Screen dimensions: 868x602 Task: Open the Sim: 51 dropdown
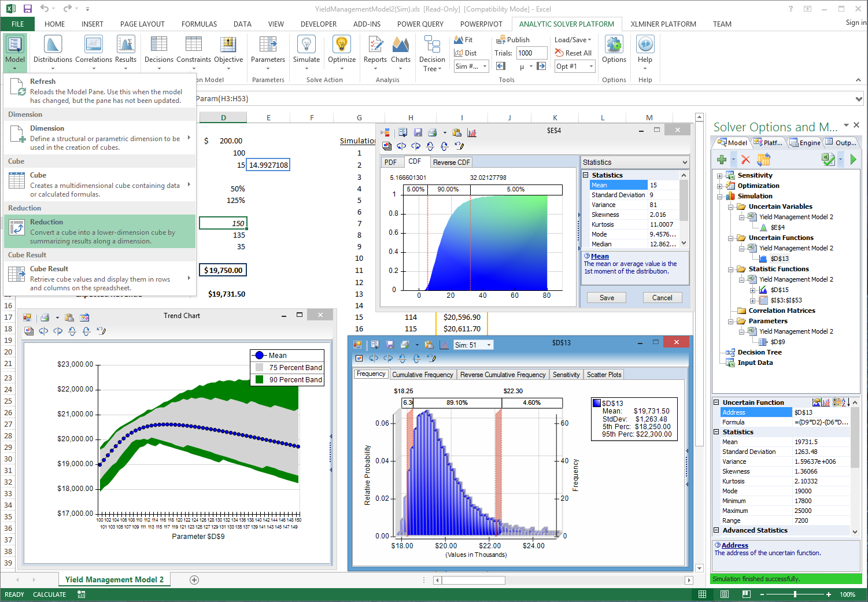click(489, 345)
